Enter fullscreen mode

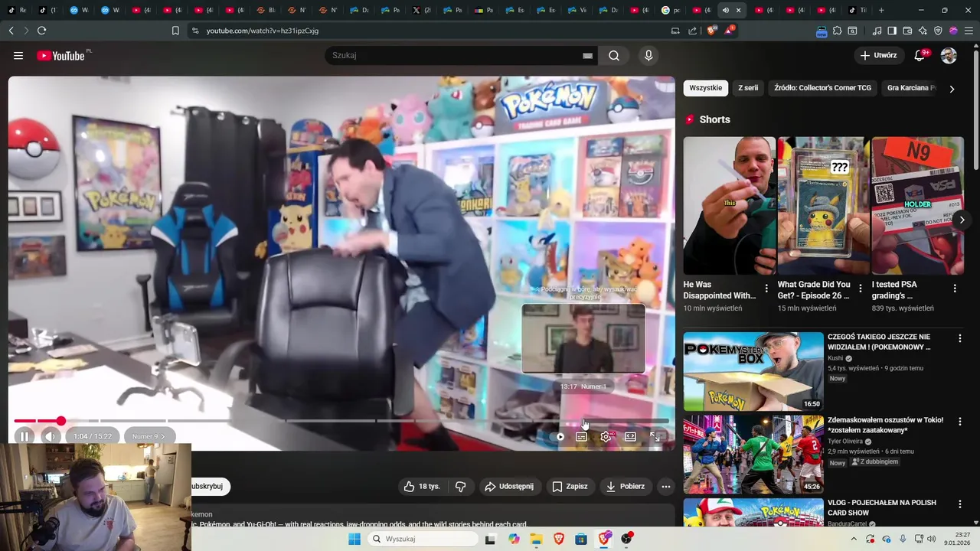[x=655, y=436]
